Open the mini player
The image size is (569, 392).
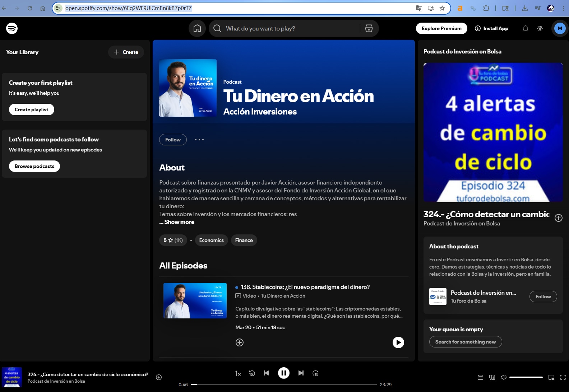[551, 377]
